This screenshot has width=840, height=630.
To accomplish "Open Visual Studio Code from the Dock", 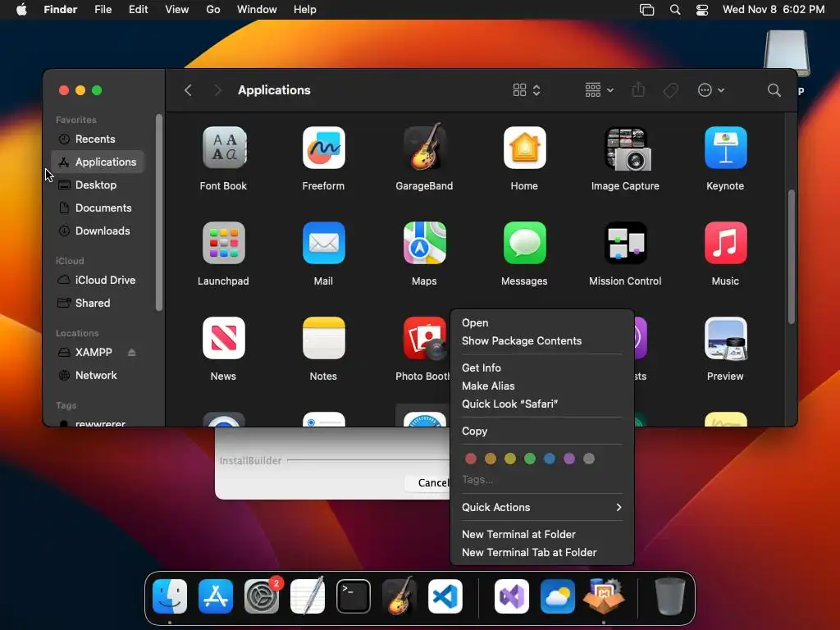I will [x=445, y=596].
